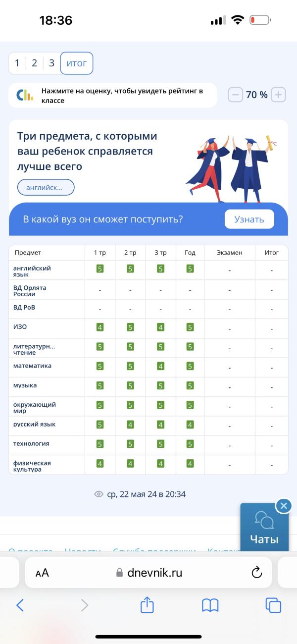Image resolution: width=297 pixels, height=644 pixels.
Task: Tap the английск... subject chip
Action: tap(46, 188)
